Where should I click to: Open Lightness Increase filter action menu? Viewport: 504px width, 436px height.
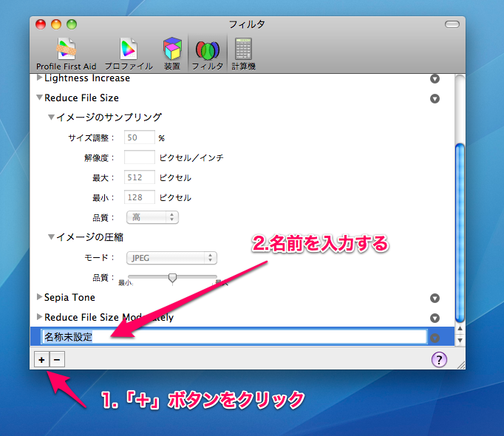[435, 79]
